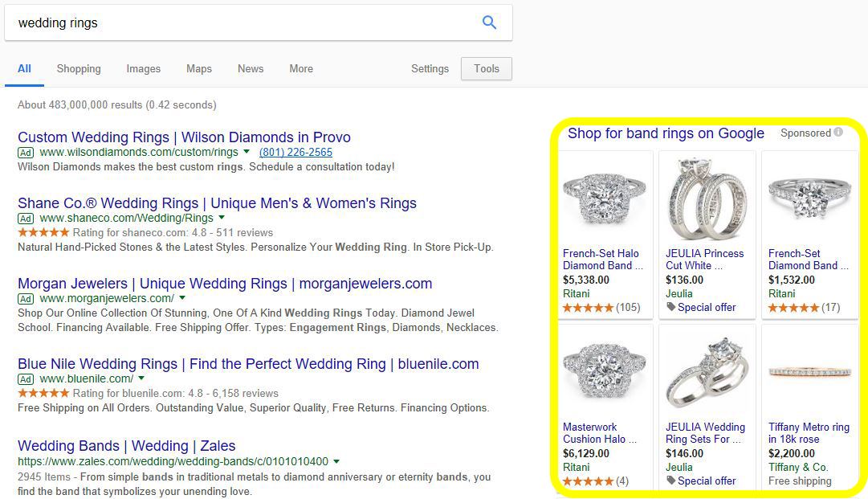The height and width of the screenshot is (499, 868).
Task: Open the $1,532.00 French-Set Diamond Band image
Action: click(x=810, y=198)
